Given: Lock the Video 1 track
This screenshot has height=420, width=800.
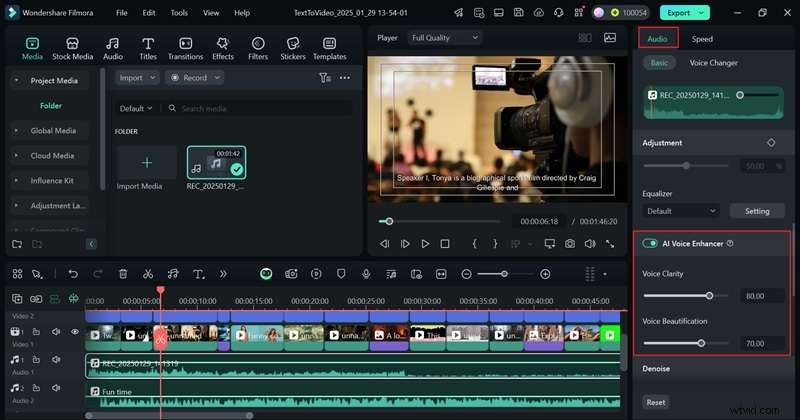Looking at the screenshot, I should (x=36, y=332).
